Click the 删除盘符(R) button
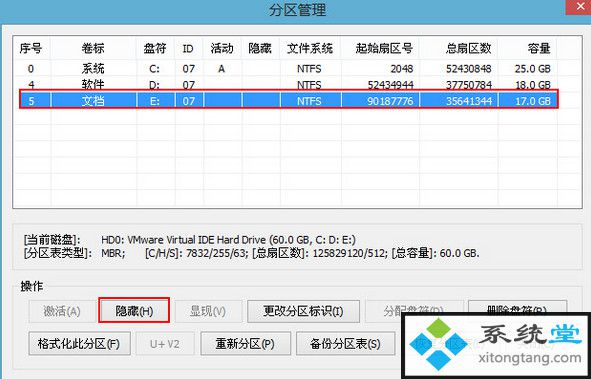591x379 pixels. click(518, 306)
